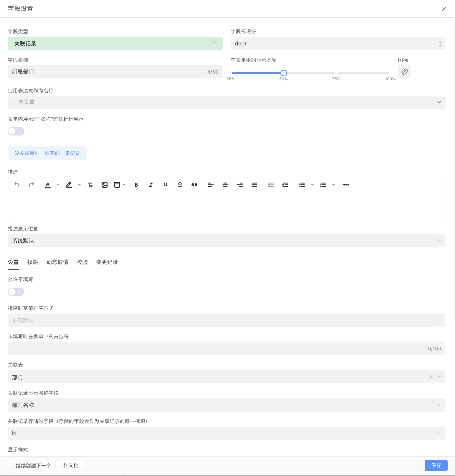Apply italic formatting in description toolbar
Image resolution: width=455 pixels, height=476 pixels.
151,185
